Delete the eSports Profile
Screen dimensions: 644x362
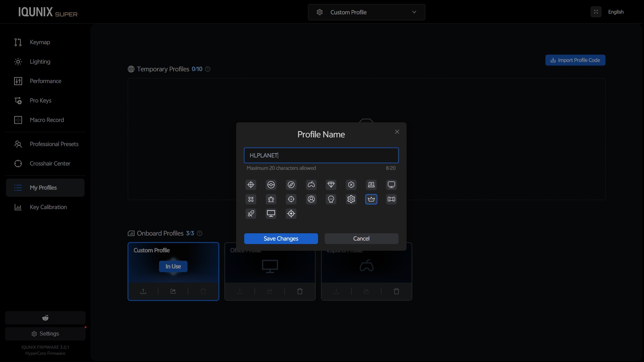396,291
